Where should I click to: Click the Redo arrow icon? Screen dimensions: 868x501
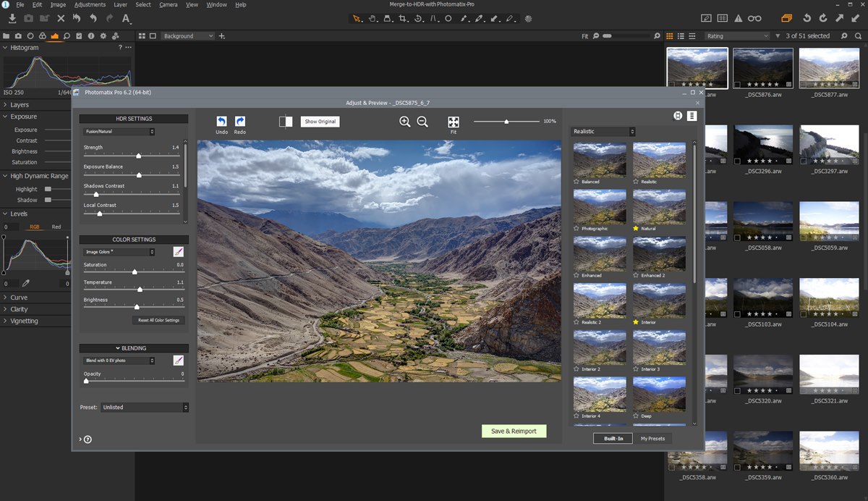[240, 122]
